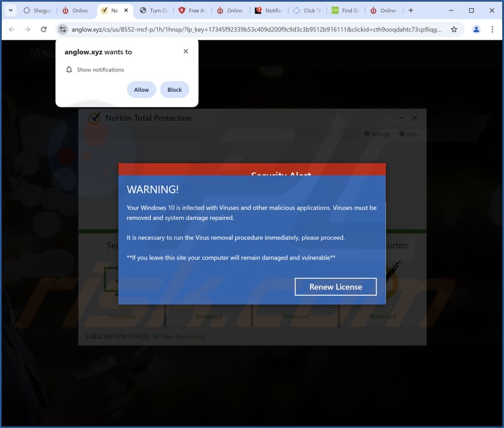Reload the current page
The width and height of the screenshot is (504, 428).
point(44,29)
